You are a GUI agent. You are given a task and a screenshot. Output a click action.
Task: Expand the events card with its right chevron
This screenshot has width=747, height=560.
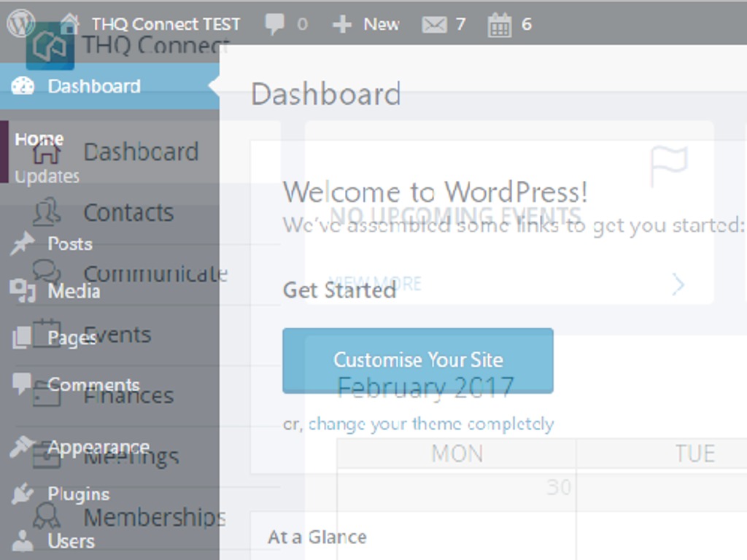click(678, 285)
